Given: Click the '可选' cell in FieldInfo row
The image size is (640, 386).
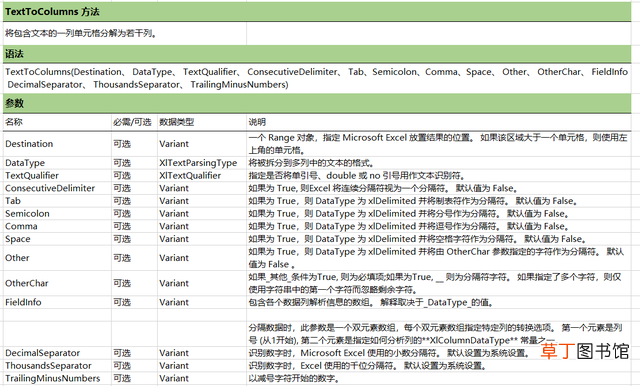Looking at the screenshot, I should click(134, 302).
